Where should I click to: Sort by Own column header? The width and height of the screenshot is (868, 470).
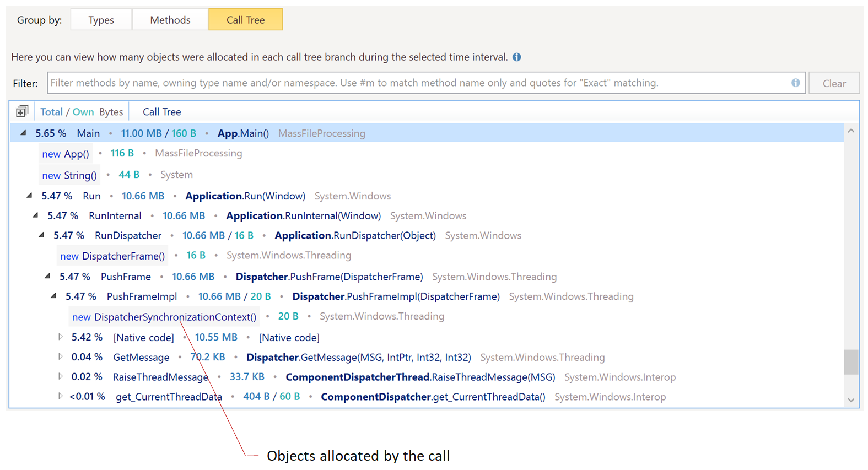click(x=83, y=112)
